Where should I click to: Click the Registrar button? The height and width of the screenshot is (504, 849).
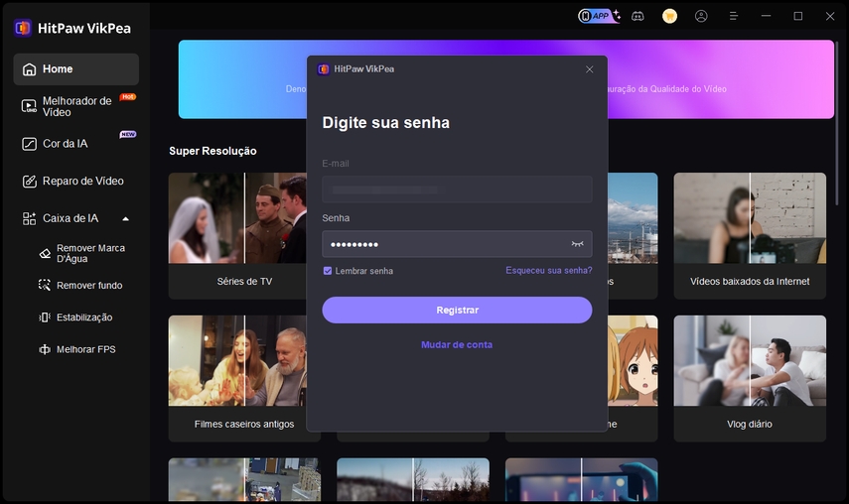457,310
